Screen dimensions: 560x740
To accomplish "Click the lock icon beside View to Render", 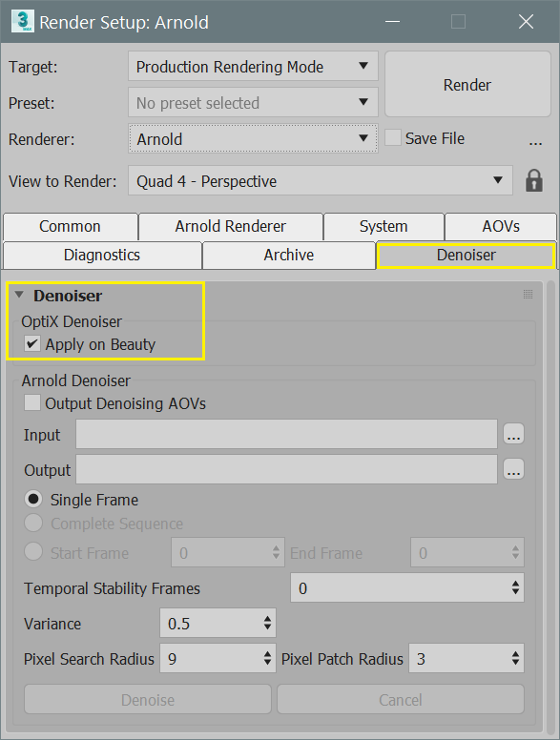I will click(534, 181).
